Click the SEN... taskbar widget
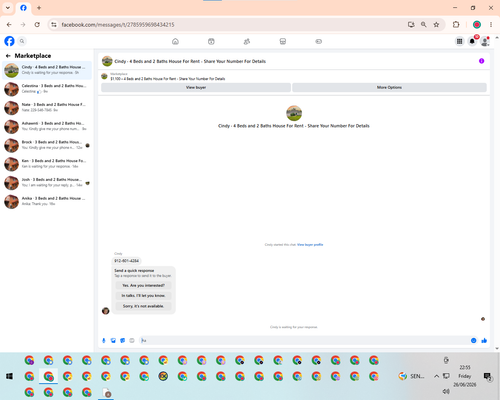Image resolution: width=500 pixels, height=400 pixels. [412, 376]
